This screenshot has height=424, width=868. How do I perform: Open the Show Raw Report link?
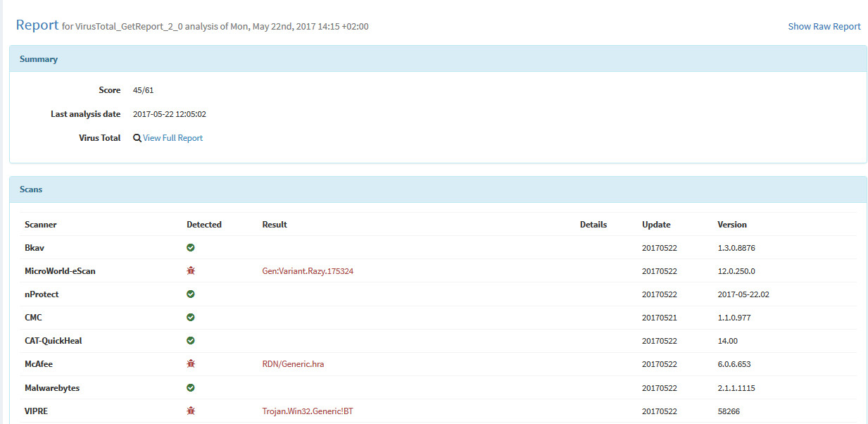pyautogui.click(x=824, y=27)
